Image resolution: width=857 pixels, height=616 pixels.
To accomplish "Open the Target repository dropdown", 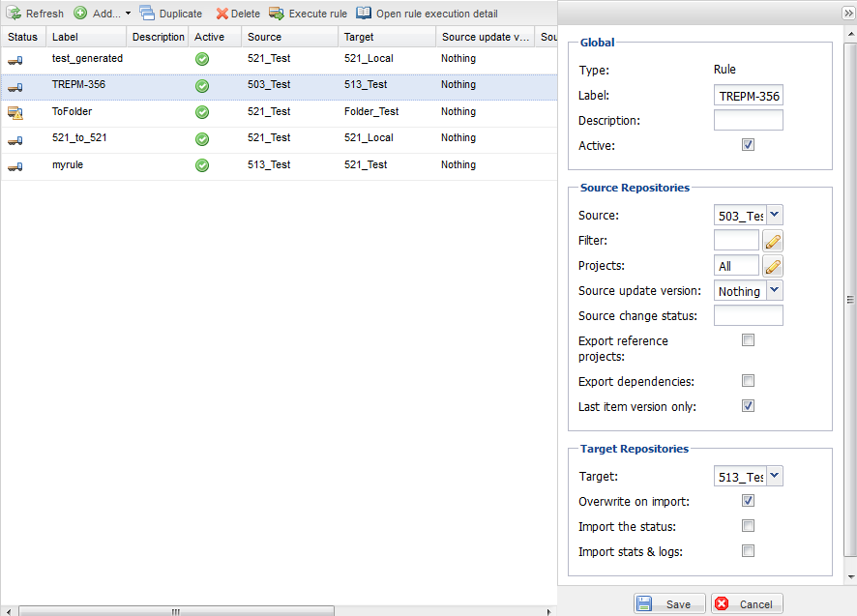I will 774,476.
